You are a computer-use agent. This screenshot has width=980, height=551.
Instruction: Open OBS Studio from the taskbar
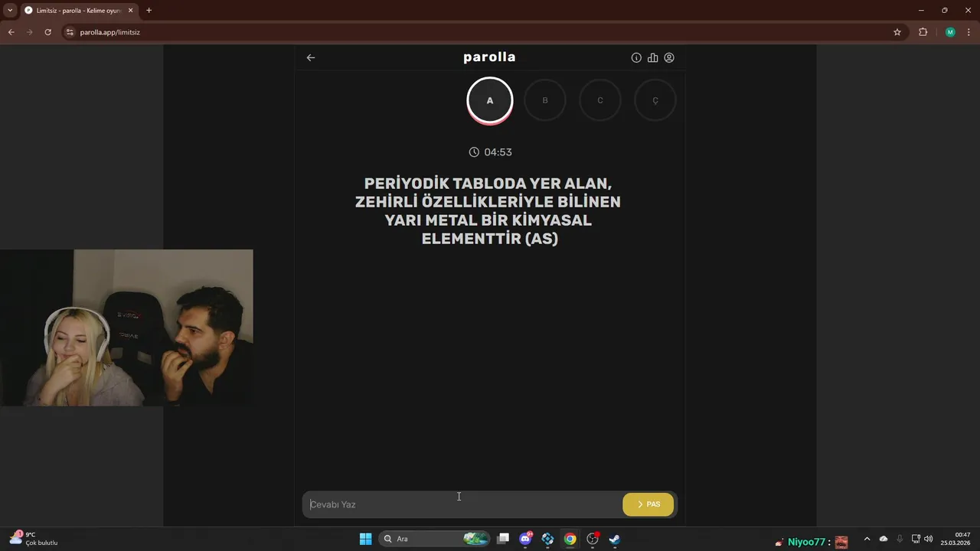593,539
